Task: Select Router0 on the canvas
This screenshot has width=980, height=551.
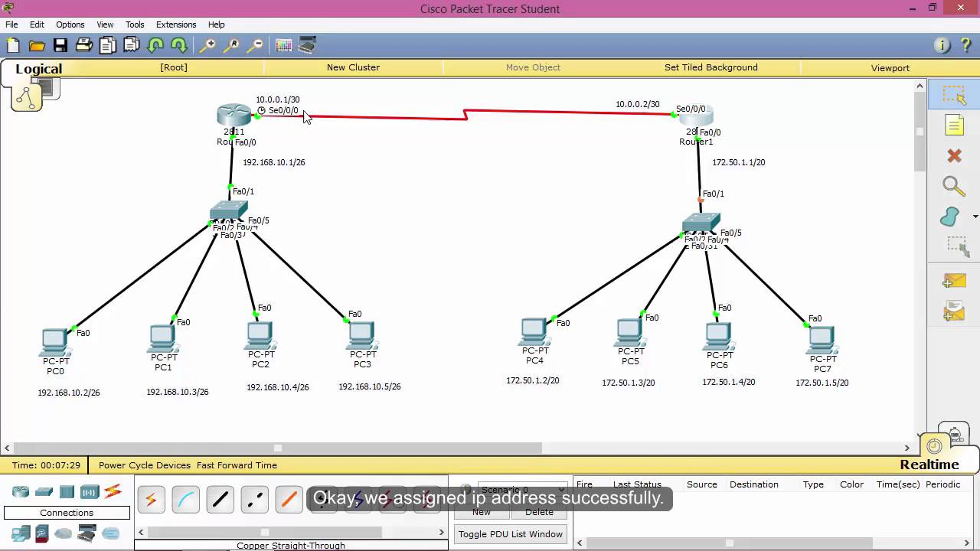Action: click(234, 116)
